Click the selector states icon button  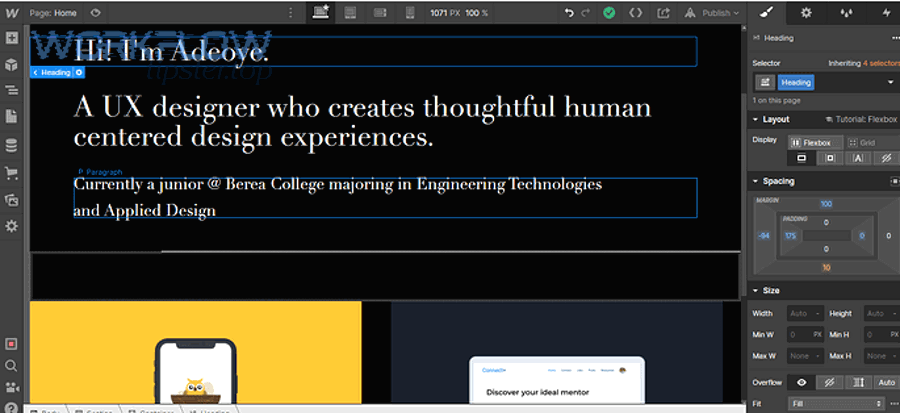(765, 83)
